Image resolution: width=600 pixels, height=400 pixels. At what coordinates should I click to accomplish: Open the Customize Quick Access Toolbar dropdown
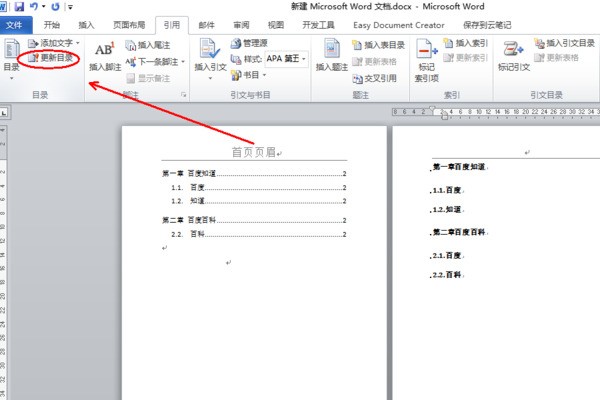tap(70, 7)
